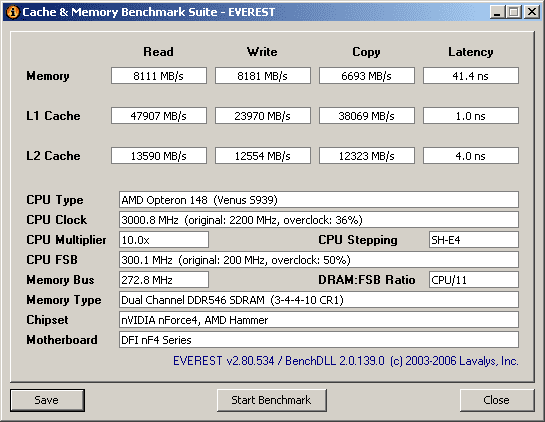Select the Memory Read 8111 MB/s field

coord(159,76)
